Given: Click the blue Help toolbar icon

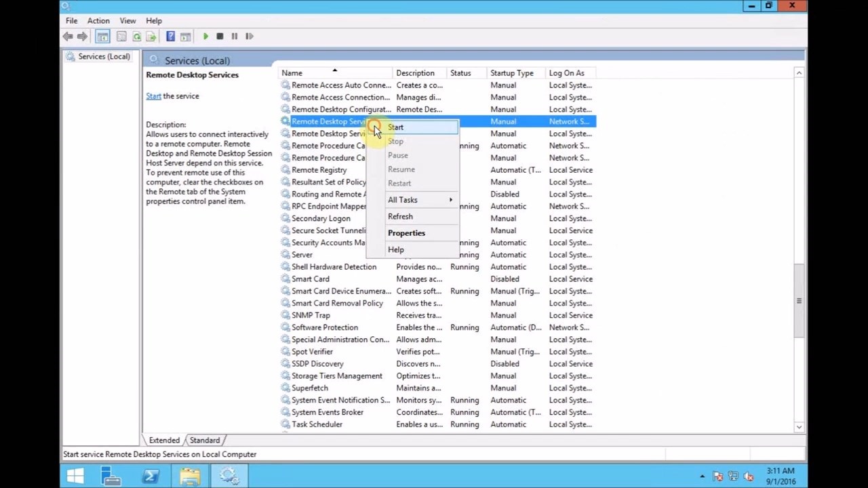Looking at the screenshot, I should pyautogui.click(x=170, y=37).
